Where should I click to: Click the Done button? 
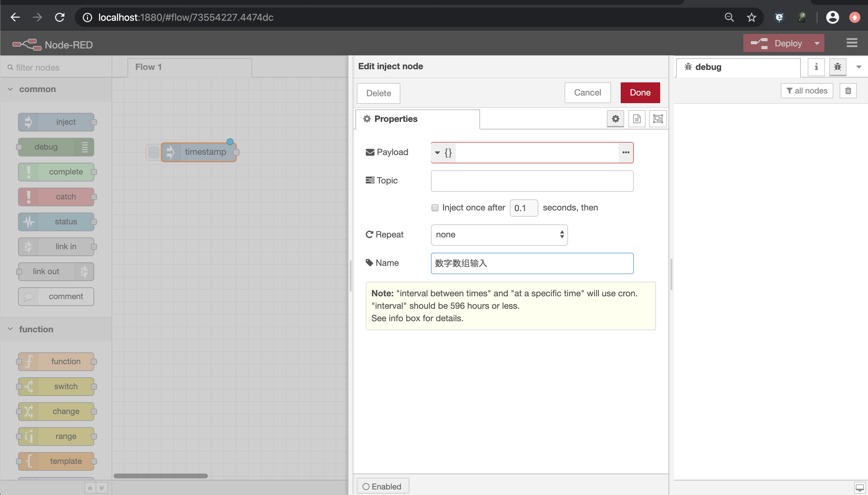pos(640,93)
